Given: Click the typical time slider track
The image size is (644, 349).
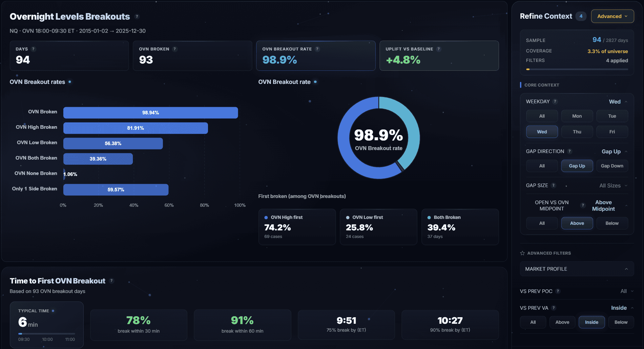Looking at the screenshot, I should point(47,334).
